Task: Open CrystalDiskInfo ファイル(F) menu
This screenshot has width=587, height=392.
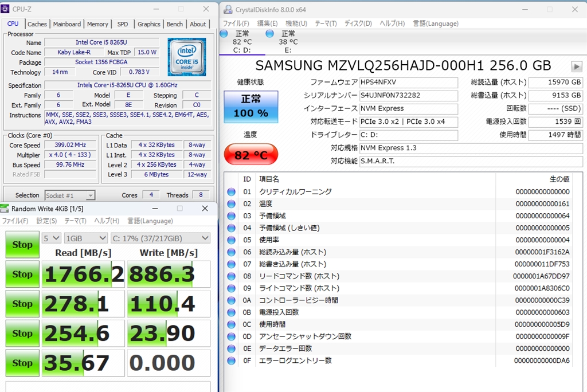Action: coord(236,23)
